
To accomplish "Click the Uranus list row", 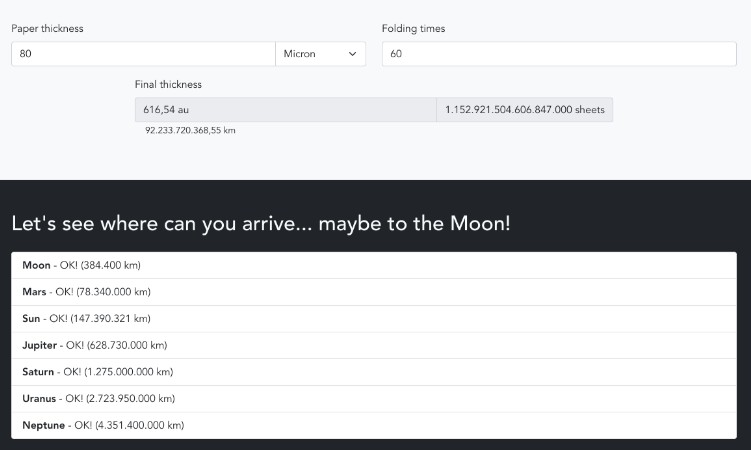I will (x=375, y=399).
